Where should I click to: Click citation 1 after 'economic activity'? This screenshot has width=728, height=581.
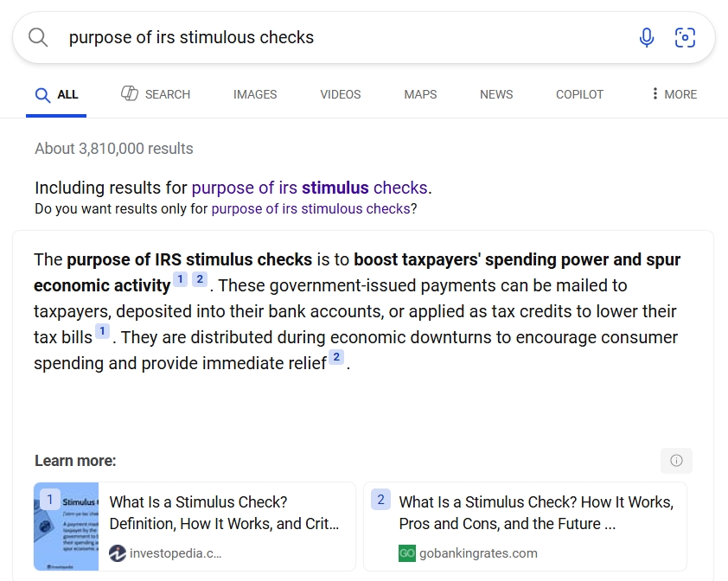(180, 279)
